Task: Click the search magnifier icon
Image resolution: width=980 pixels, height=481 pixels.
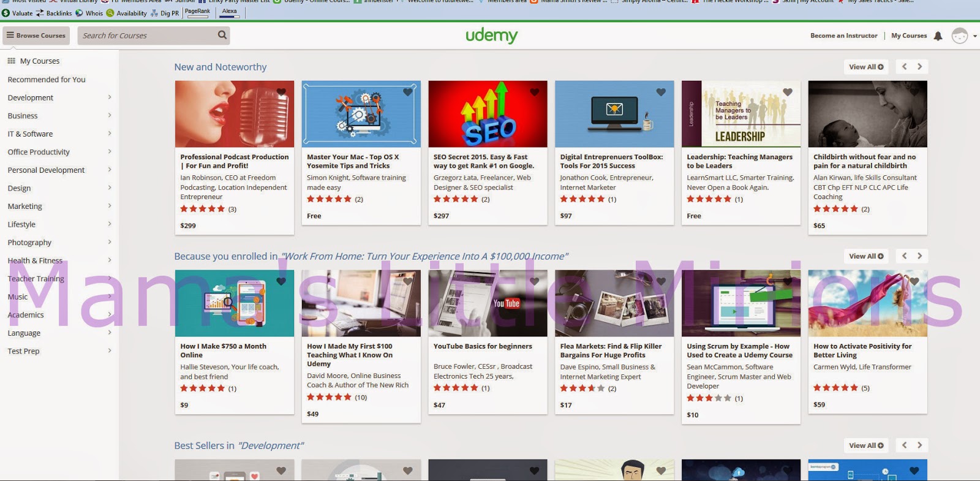Action: 222,35
